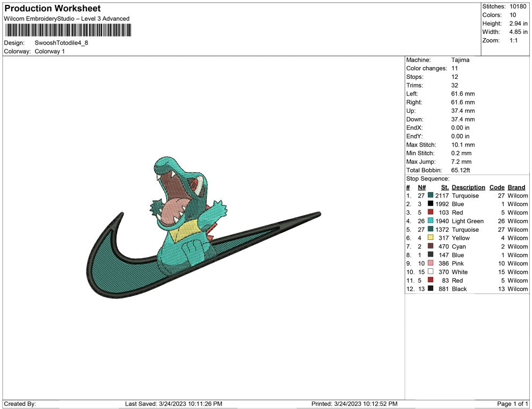The height and width of the screenshot is (409, 532).
Task: Choose the Yellow color swatch
Action: pos(430,237)
